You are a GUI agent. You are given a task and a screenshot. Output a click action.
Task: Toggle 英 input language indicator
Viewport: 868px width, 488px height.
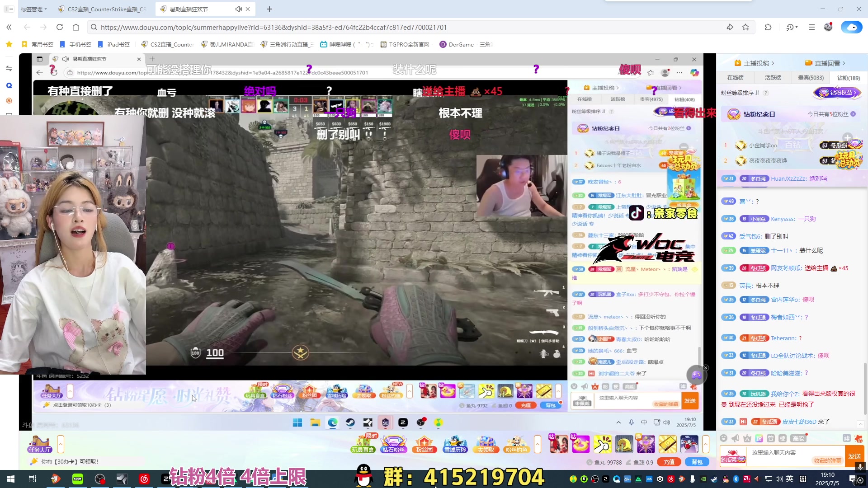click(x=789, y=479)
